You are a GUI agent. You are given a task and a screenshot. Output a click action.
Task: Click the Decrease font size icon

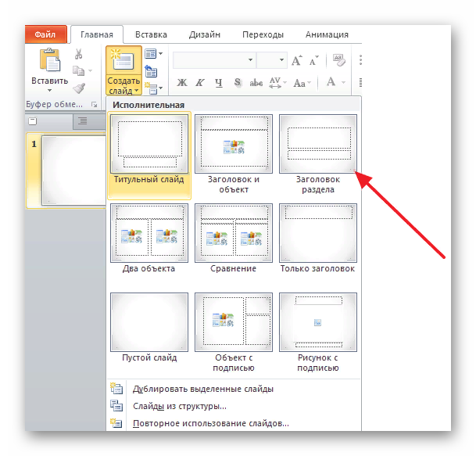pos(313,60)
